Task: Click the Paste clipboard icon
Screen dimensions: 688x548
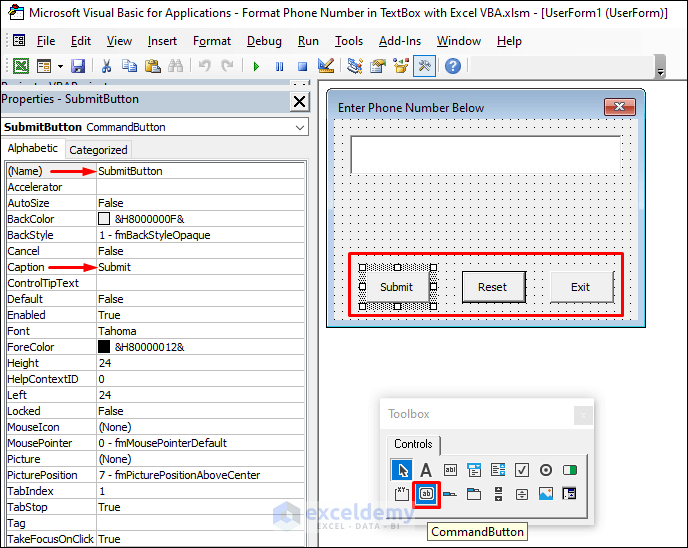Action: tap(152, 66)
